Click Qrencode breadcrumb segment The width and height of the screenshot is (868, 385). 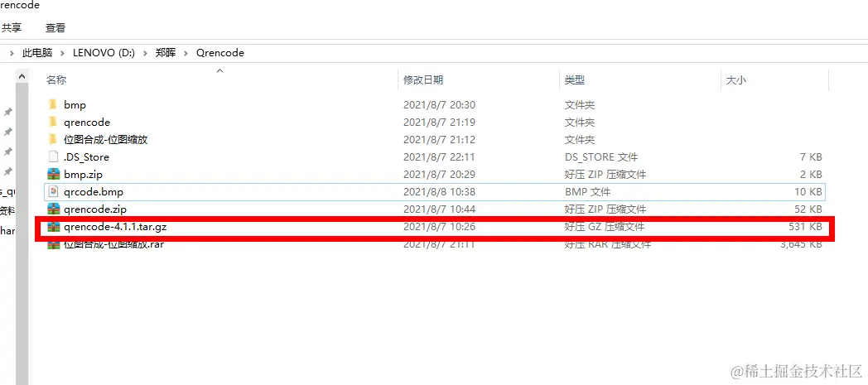(220, 53)
